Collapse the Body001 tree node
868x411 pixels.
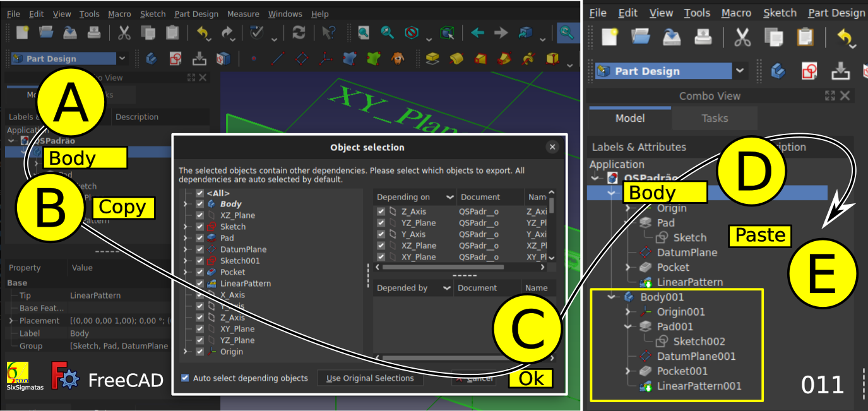coord(611,297)
